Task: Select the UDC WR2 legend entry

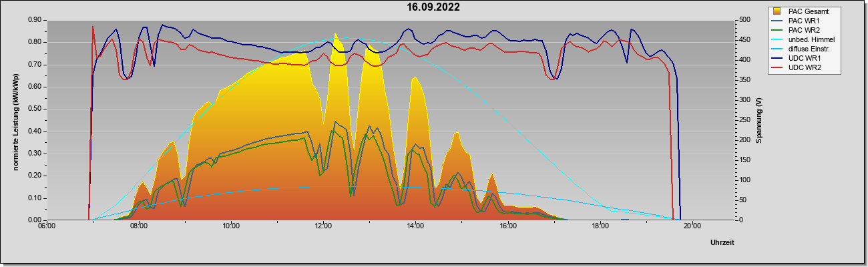Action: (804, 67)
